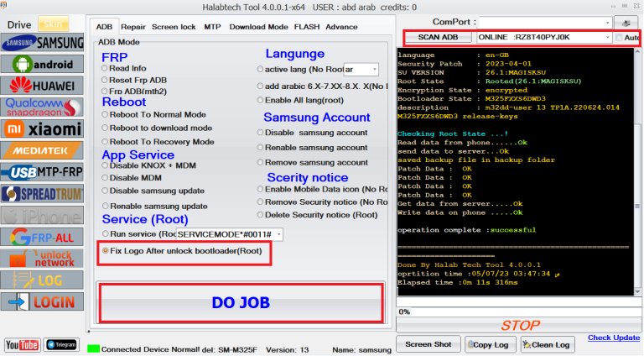This screenshot has height=356, width=644.
Task: Choose Renable samsung account
Action: (312, 147)
